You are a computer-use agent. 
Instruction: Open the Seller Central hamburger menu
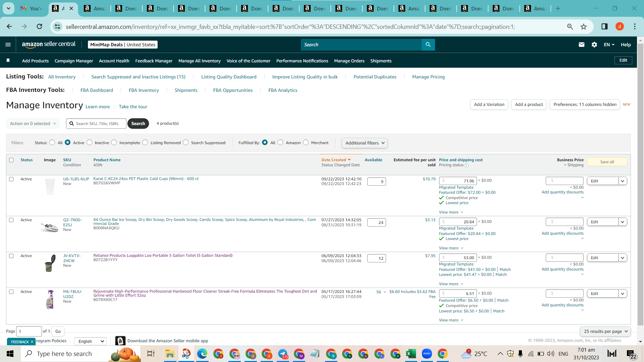[8, 45]
